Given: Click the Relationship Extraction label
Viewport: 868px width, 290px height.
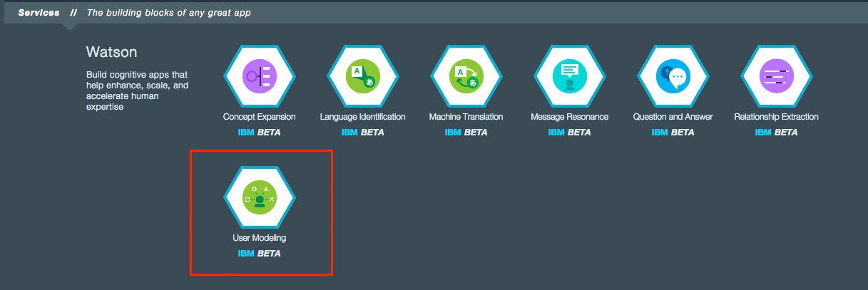Looking at the screenshot, I should (777, 117).
